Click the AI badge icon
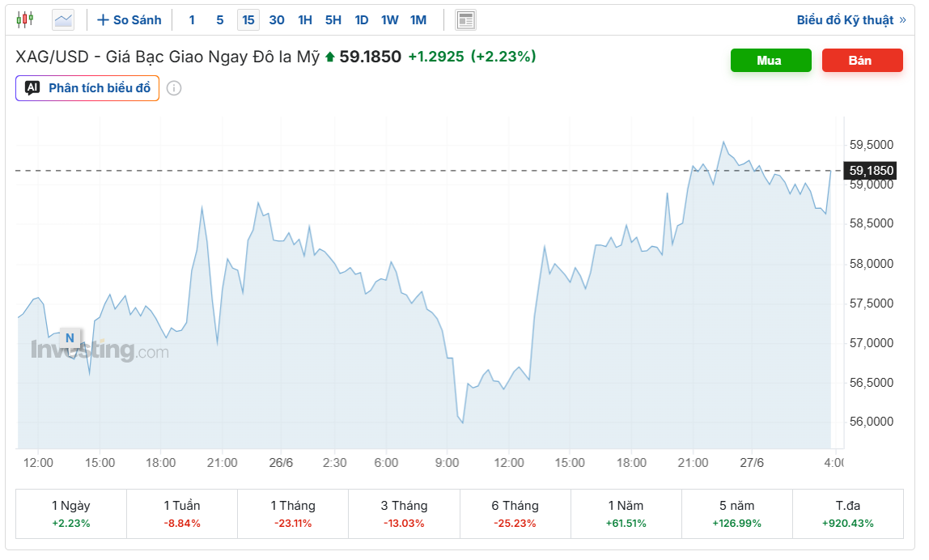The width and height of the screenshot is (929, 560). coord(32,88)
